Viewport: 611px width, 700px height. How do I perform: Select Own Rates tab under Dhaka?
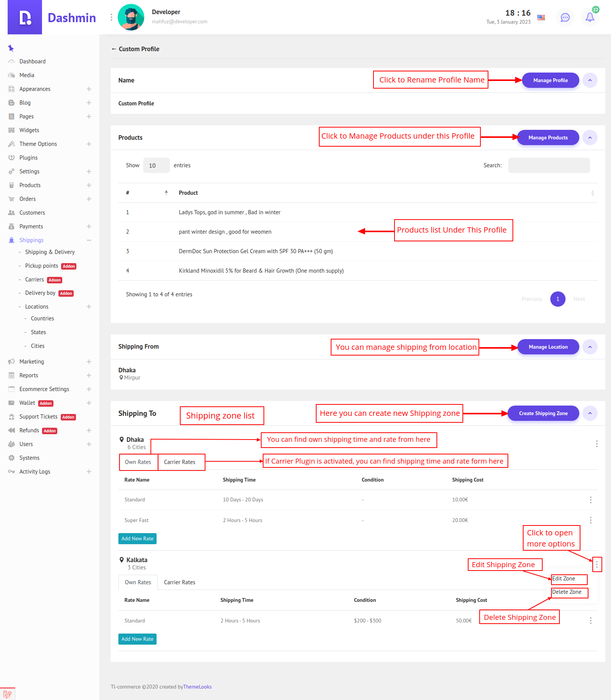[138, 462]
